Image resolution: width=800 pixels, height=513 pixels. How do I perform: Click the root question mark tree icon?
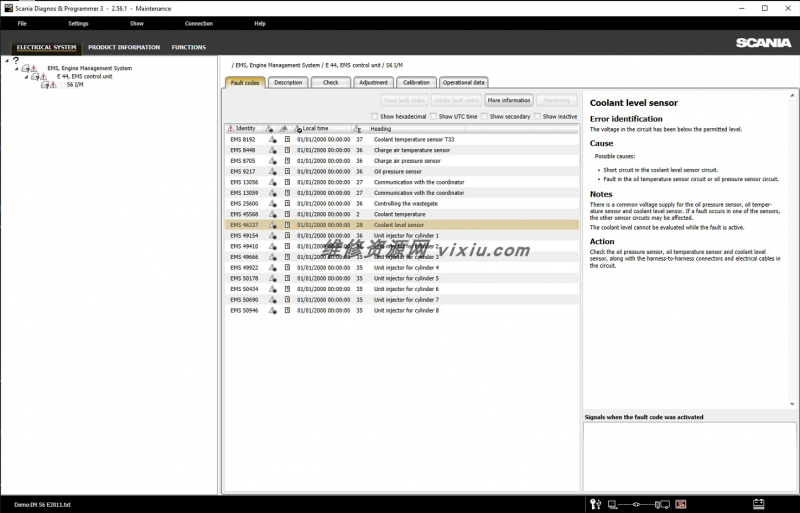[16, 60]
